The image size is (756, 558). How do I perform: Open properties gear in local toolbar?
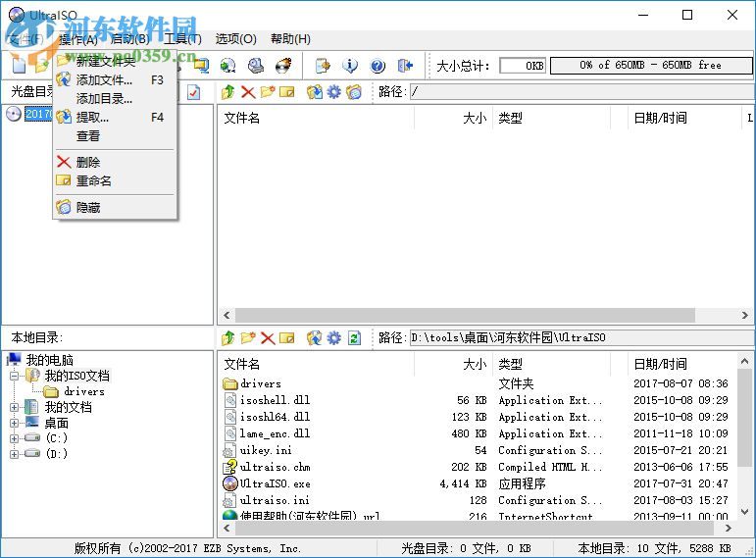pos(333,338)
